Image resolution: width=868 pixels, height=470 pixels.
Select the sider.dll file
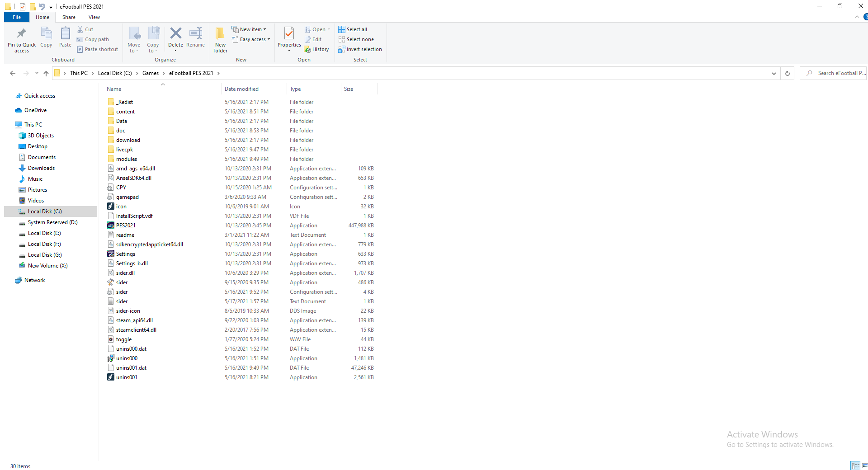click(121, 273)
